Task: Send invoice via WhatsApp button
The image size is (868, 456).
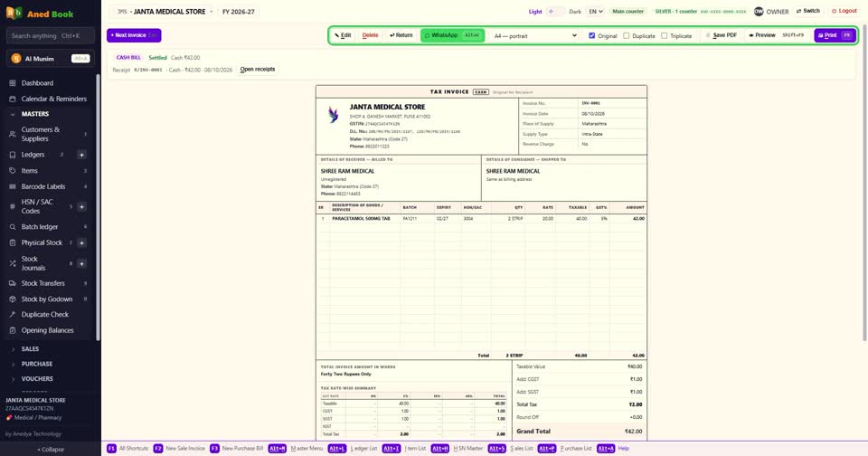Action: (452, 35)
